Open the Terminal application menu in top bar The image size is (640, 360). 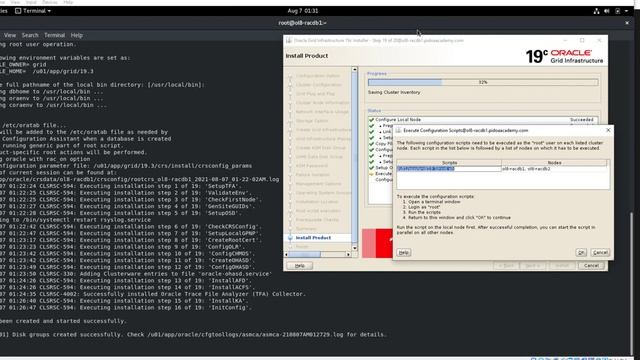pos(33,11)
